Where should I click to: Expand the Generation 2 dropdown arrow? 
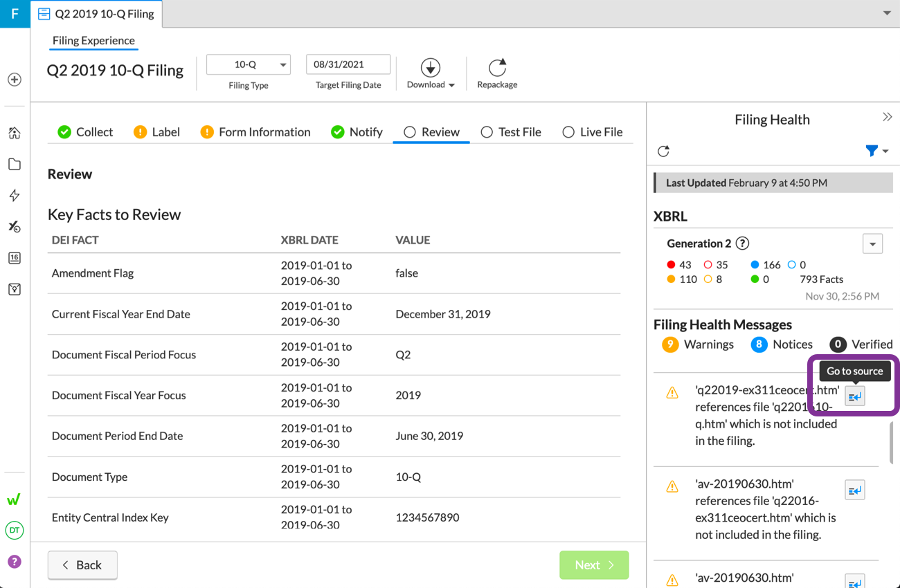click(x=872, y=244)
